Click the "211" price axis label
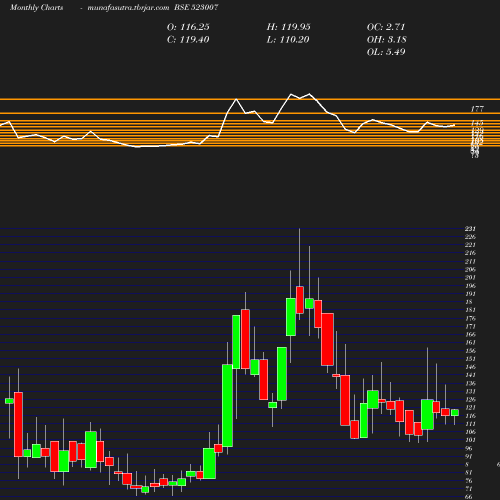The width and height of the screenshot is (500, 500). click(470, 261)
